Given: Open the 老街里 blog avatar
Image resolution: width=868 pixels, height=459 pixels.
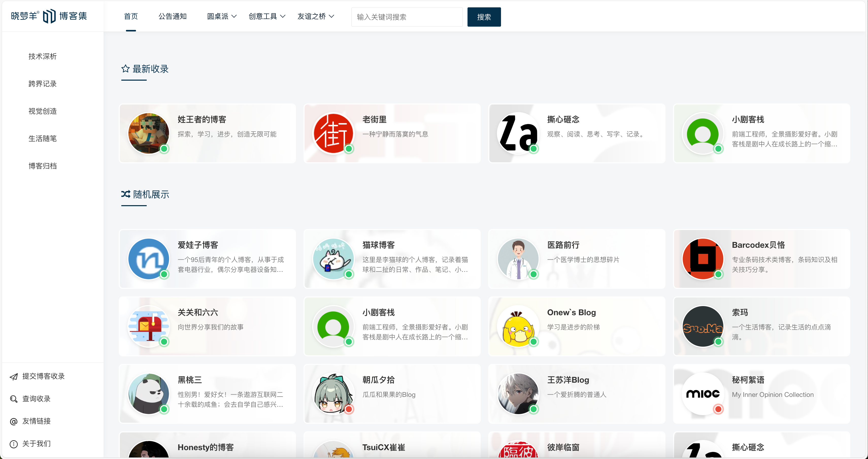Looking at the screenshot, I should [x=333, y=133].
